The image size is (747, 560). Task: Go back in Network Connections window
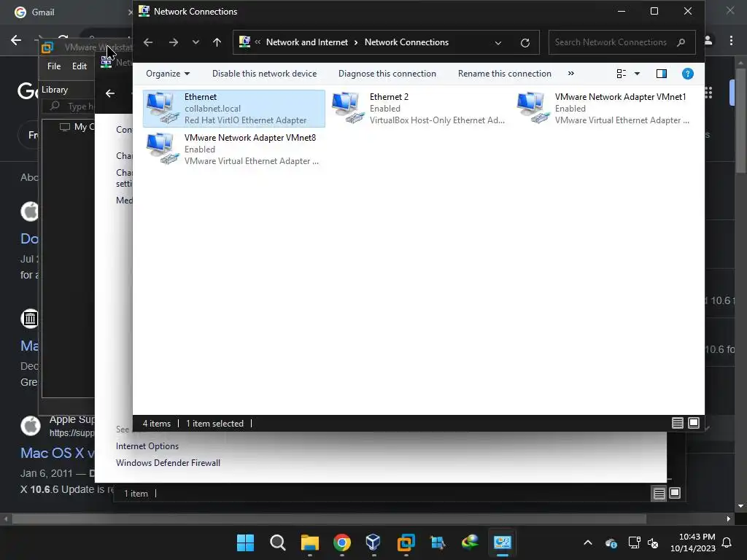pyautogui.click(x=148, y=42)
